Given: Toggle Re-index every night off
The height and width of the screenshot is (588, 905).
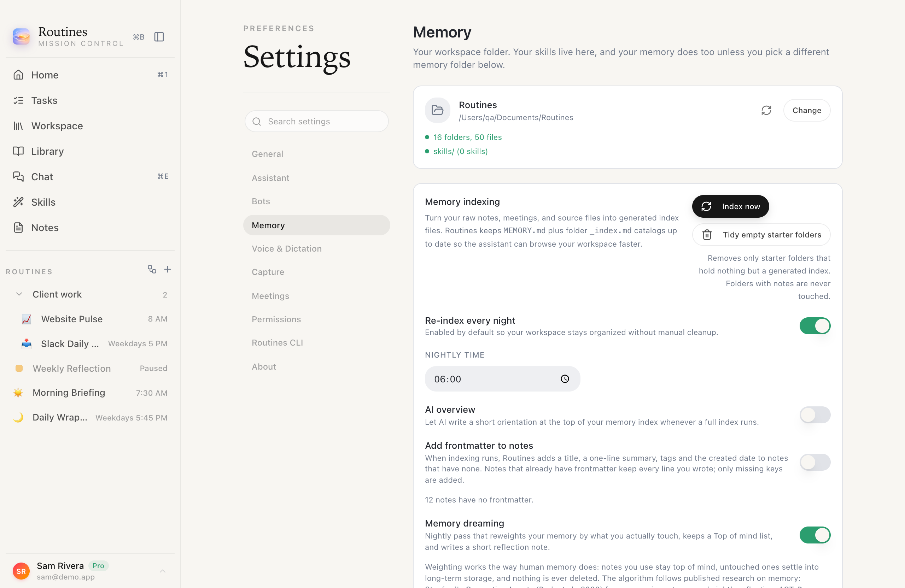Looking at the screenshot, I should click(815, 326).
